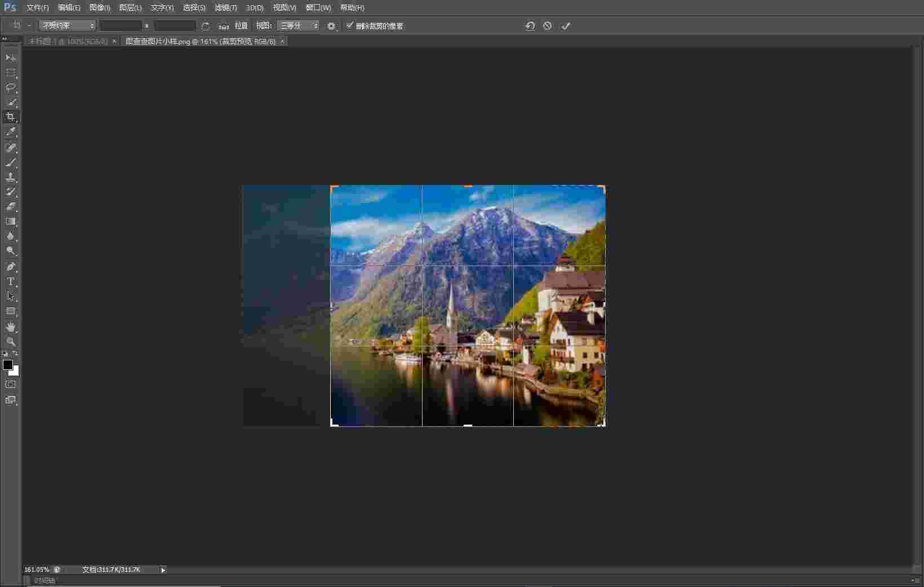Select the Move tool
Viewport: 924px width, 587px height.
pyautogui.click(x=11, y=57)
